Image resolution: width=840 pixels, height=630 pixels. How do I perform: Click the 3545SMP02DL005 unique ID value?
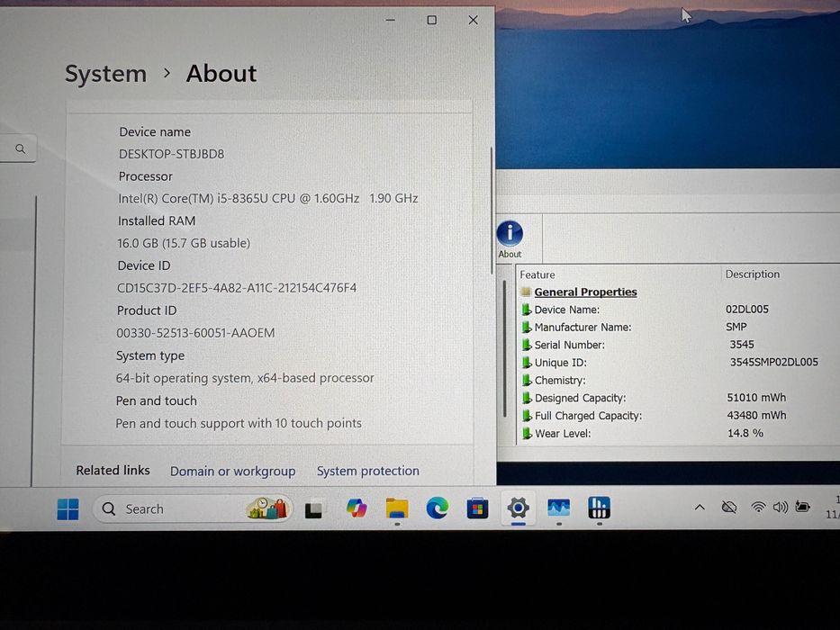coord(773,362)
